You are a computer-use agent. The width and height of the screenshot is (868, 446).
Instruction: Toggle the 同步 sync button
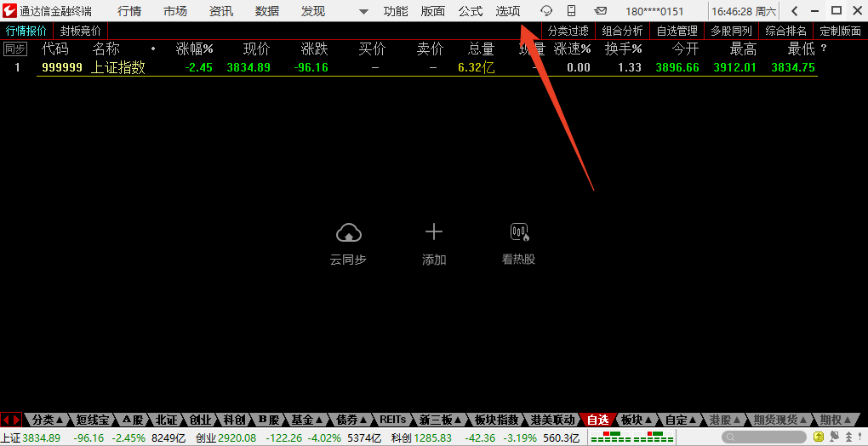(15, 49)
